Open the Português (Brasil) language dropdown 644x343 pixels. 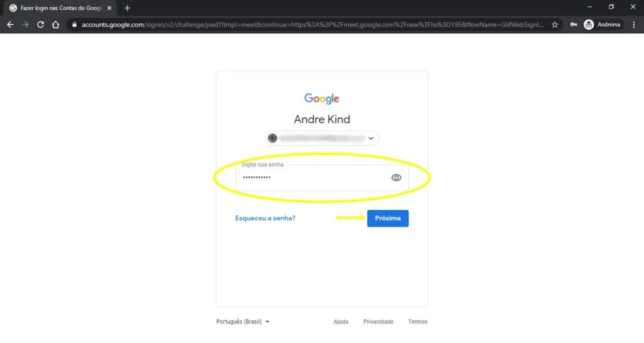243,322
